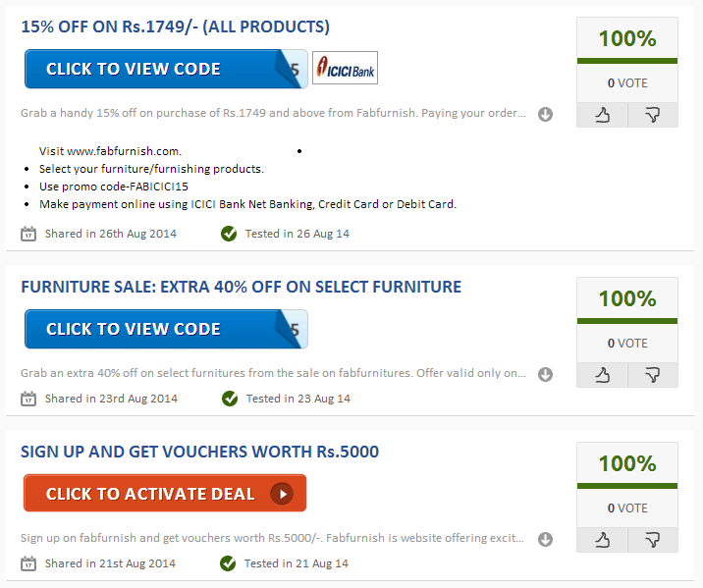Open the 15% OFF ON Rs.1749 title link
This screenshot has width=703, height=588.
point(175,27)
